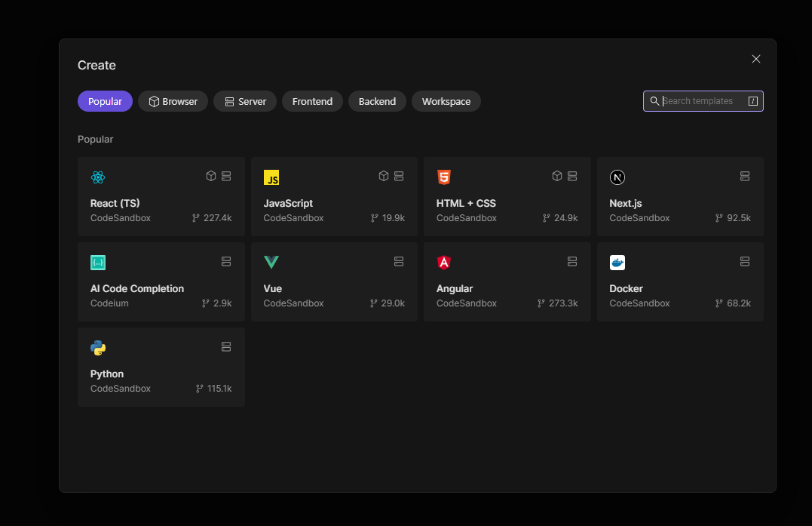Click server icon on Python card
This screenshot has width=812, height=526.
click(226, 346)
